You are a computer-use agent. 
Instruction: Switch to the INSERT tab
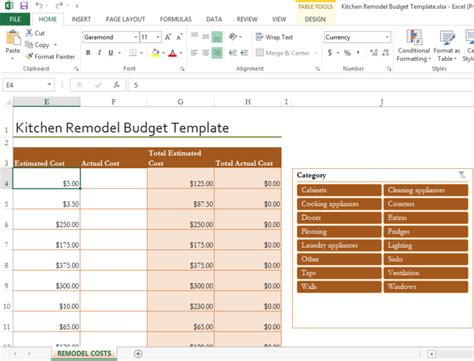(x=81, y=19)
